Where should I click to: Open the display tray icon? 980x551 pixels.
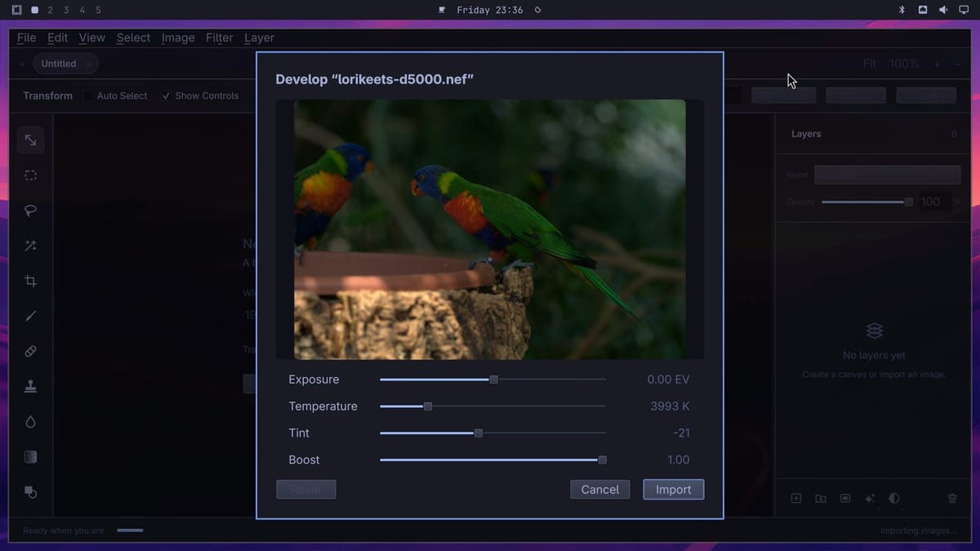pos(964,10)
